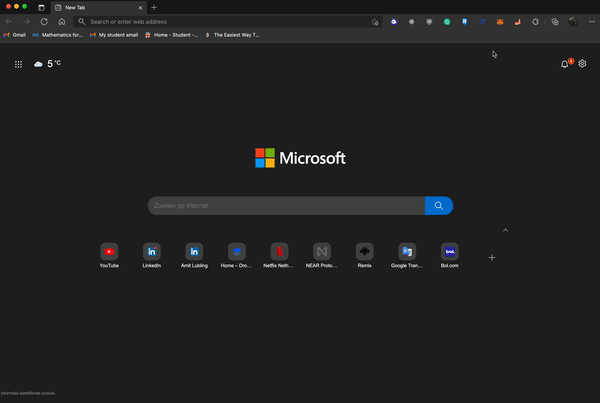Open the Home – Dro... quick link
600x403 pixels.
click(236, 255)
